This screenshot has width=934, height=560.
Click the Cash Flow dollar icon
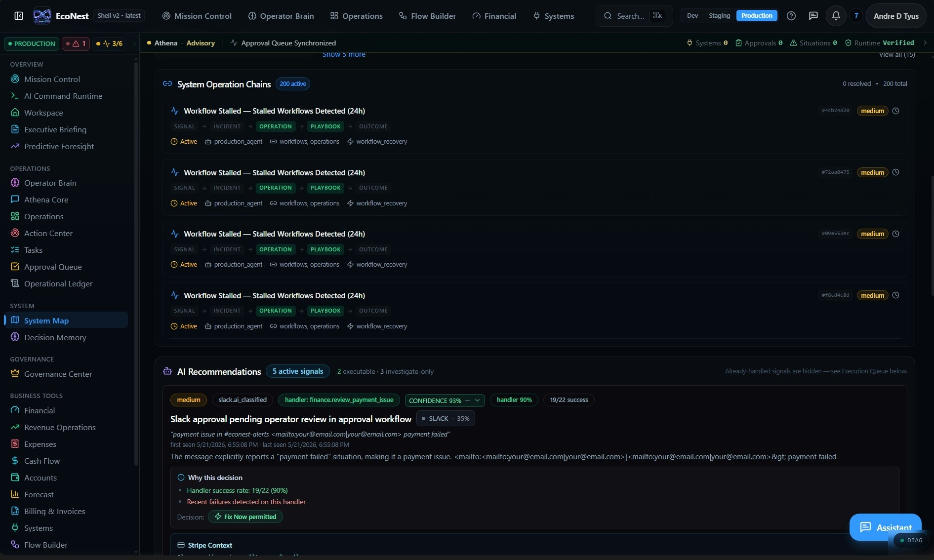[x=15, y=461]
